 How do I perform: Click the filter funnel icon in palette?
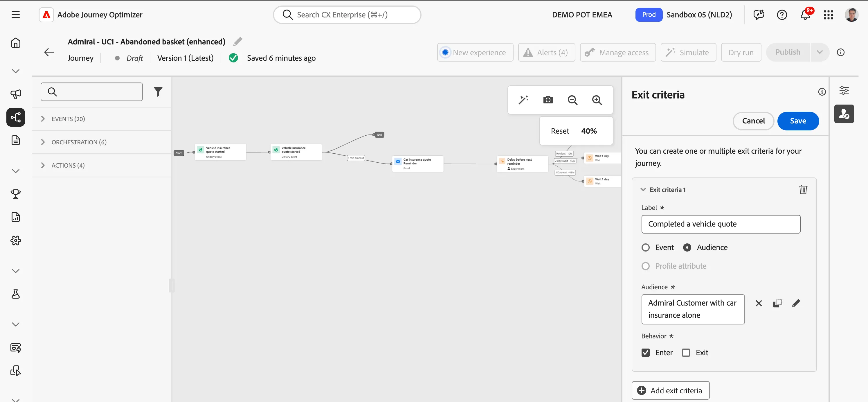tap(158, 92)
